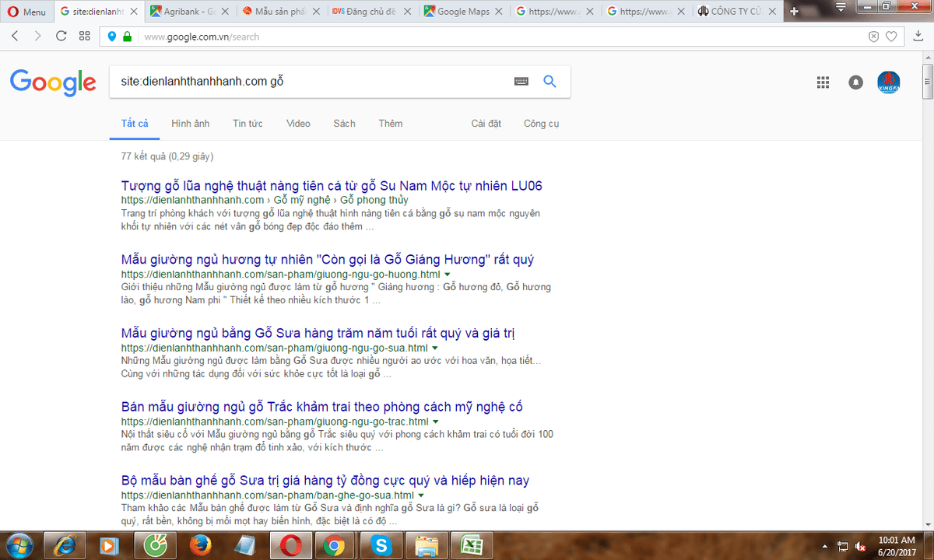Show hidden system tray icons
This screenshot has height=560, width=934.
[x=825, y=546]
